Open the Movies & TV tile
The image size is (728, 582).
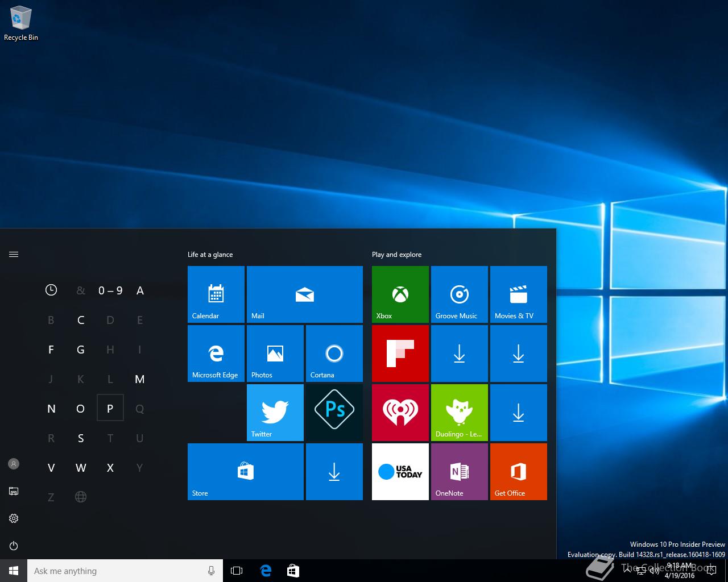519,294
